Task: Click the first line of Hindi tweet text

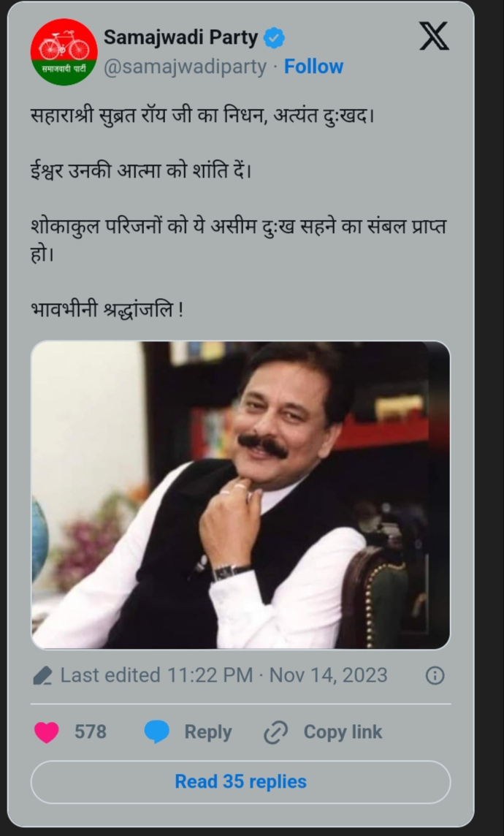Action: (x=203, y=115)
